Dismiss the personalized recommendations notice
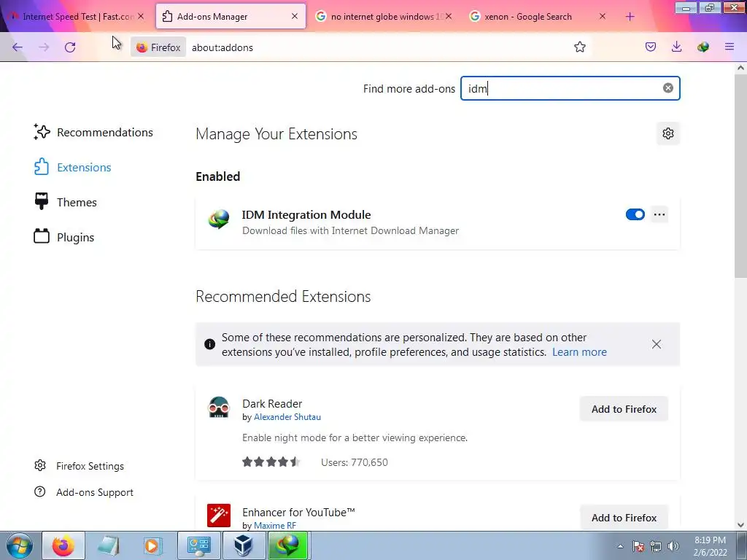Viewport: 747px width, 560px height. pos(657,344)
